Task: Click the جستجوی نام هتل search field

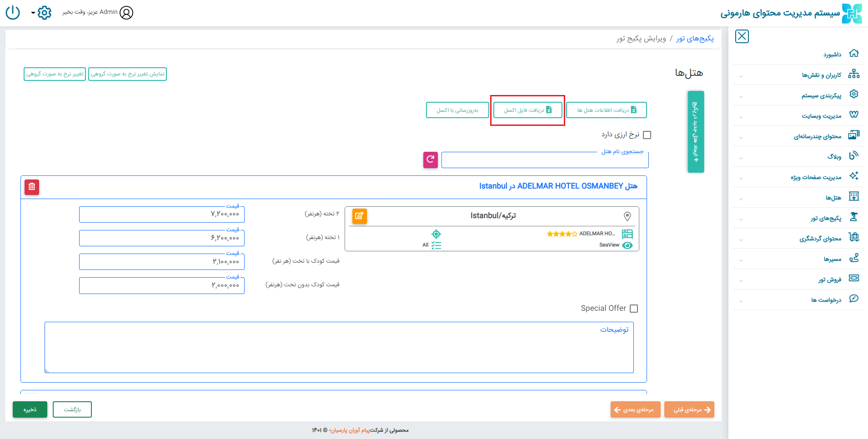Action: (544, 160)
